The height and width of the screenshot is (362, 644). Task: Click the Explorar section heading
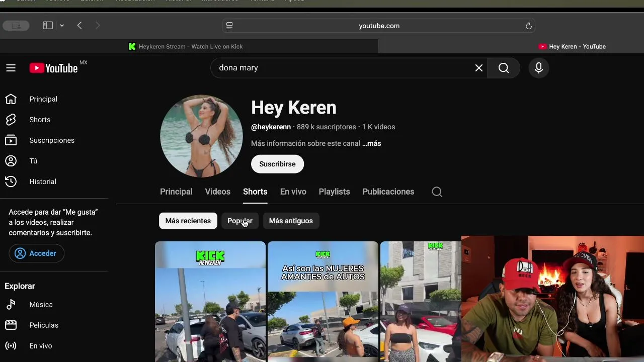[x=20, y=286]
